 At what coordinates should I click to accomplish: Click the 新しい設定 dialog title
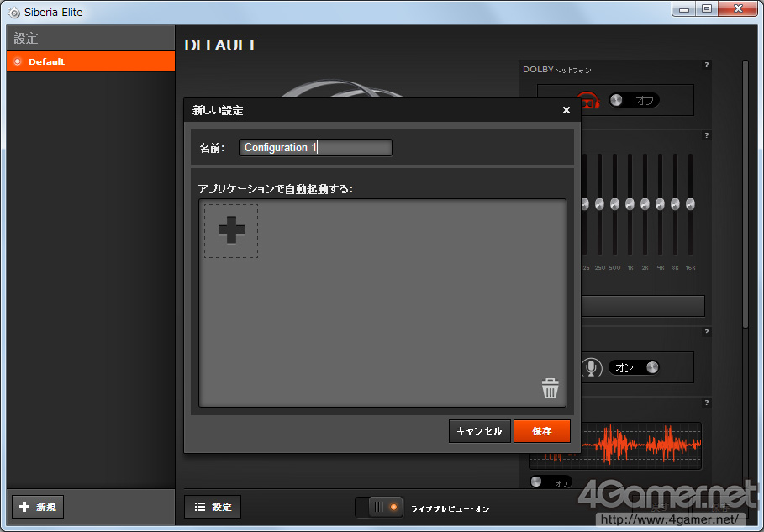218,111
